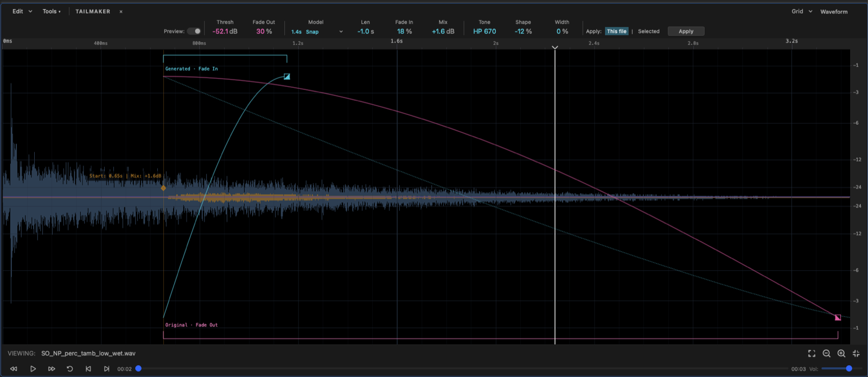
Task: Click the Waveform view button
Action: click(834, 11)
